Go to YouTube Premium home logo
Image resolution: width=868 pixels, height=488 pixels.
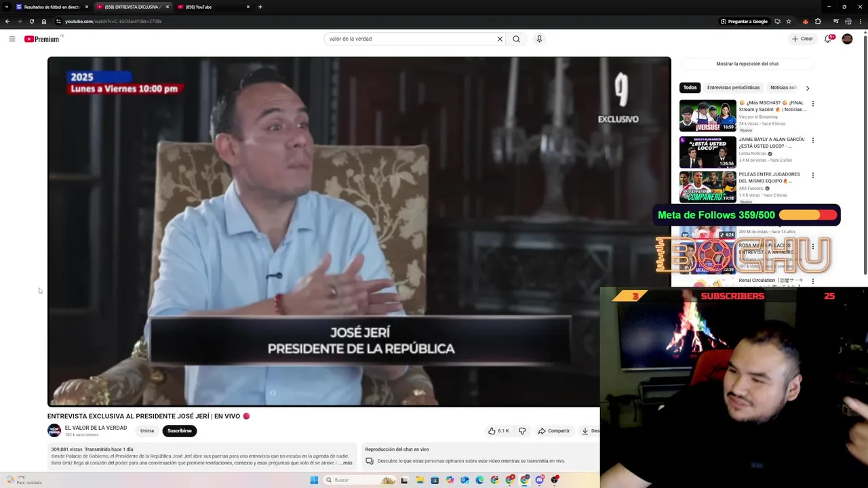(42, 39)
